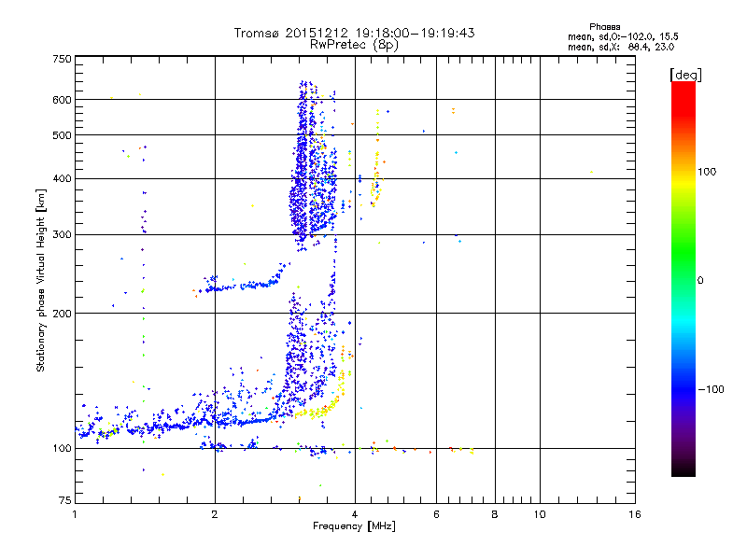Click the x-axis tick '16'
This screenshot has width=747, height=560.
(635, 514)
